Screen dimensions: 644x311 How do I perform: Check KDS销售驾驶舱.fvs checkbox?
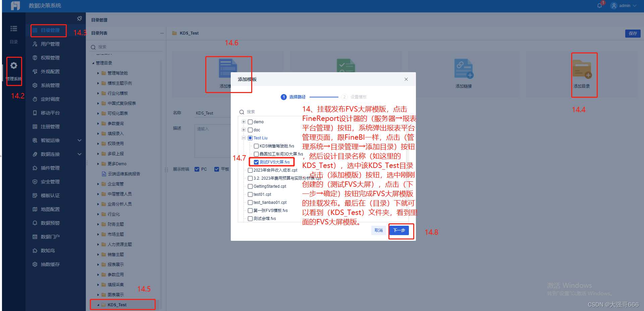tap(256, 146)
